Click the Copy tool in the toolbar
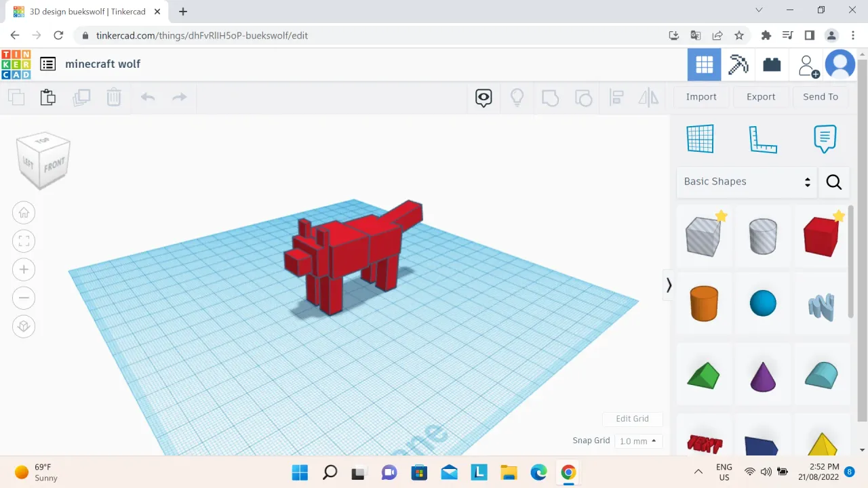The width and height of the screenshot is (868, 488). tap(16, 97)
